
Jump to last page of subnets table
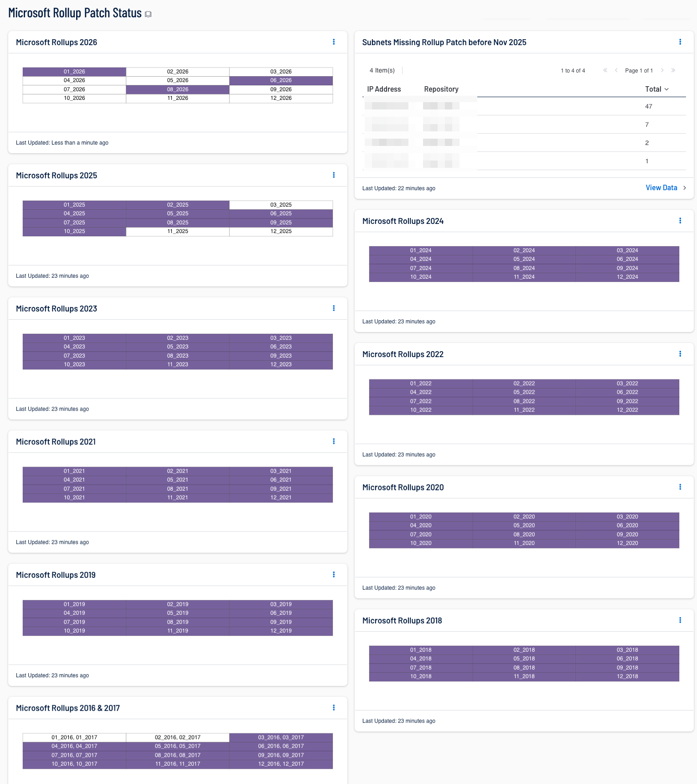(673, 70)
